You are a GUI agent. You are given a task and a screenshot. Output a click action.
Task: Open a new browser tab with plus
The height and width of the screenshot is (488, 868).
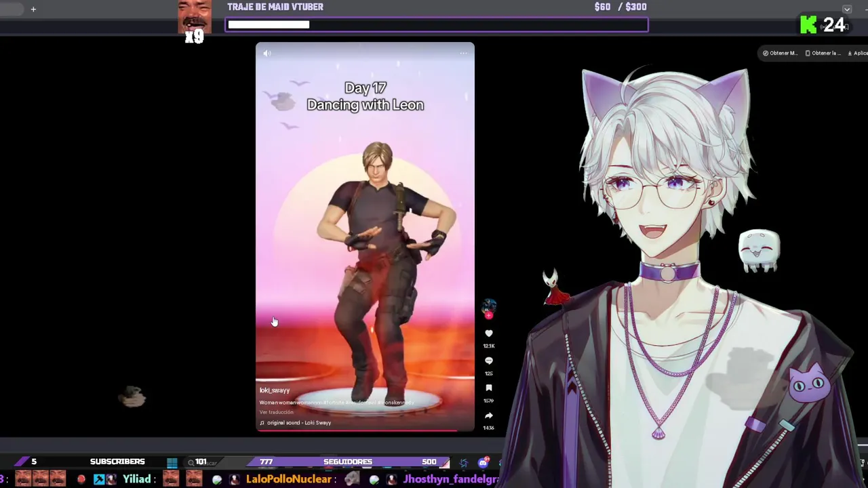33,9
